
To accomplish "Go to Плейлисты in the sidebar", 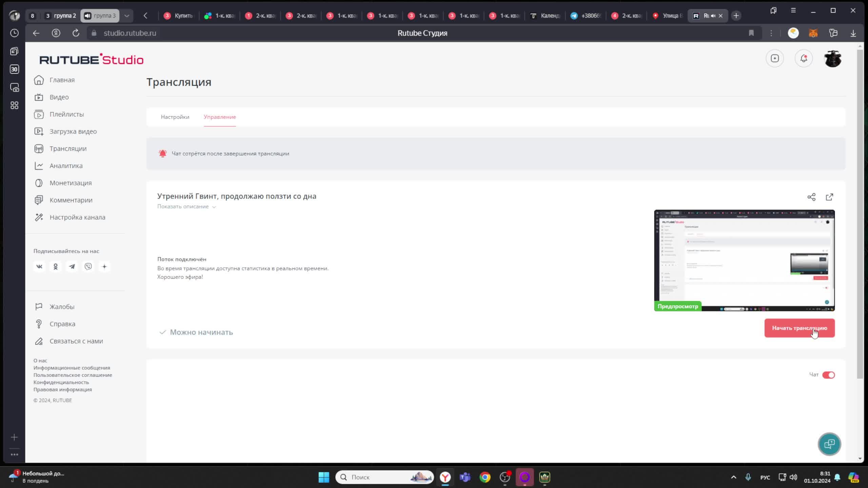I will [59, 114].
